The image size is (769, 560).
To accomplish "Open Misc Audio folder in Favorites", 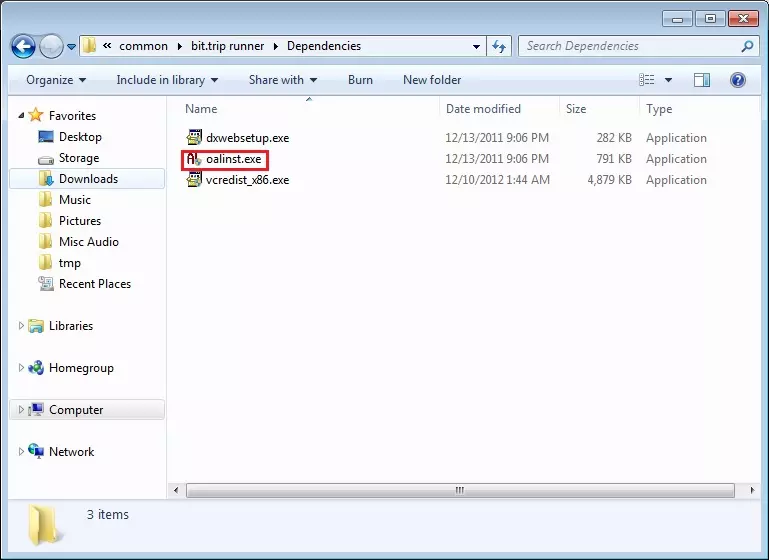I will pos(89,242).
